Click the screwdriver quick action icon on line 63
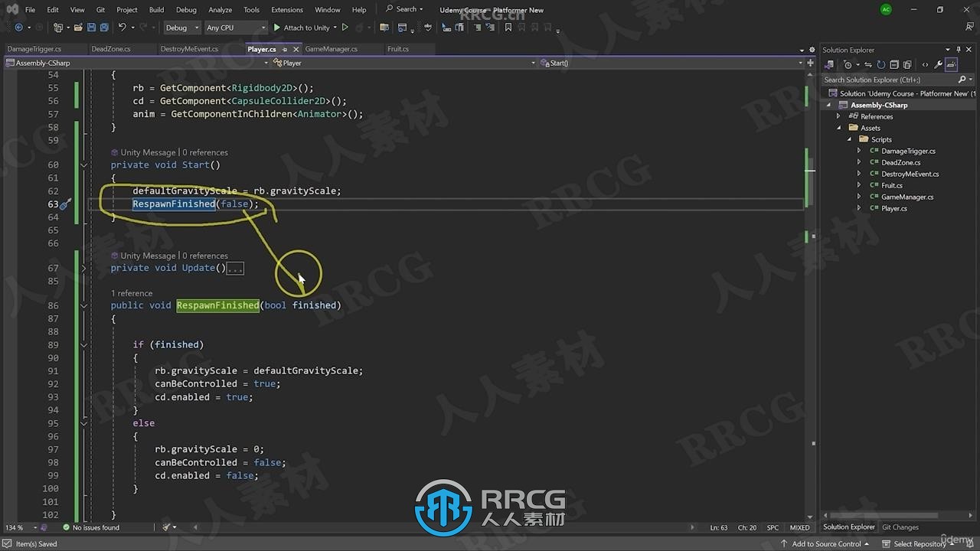Viewport: 980px width, 551px height. point(65,204)
